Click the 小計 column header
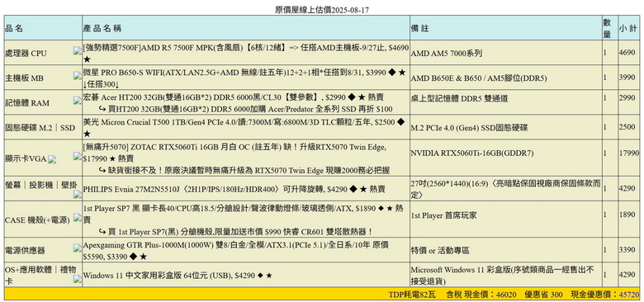 click(x=628, y=28)
